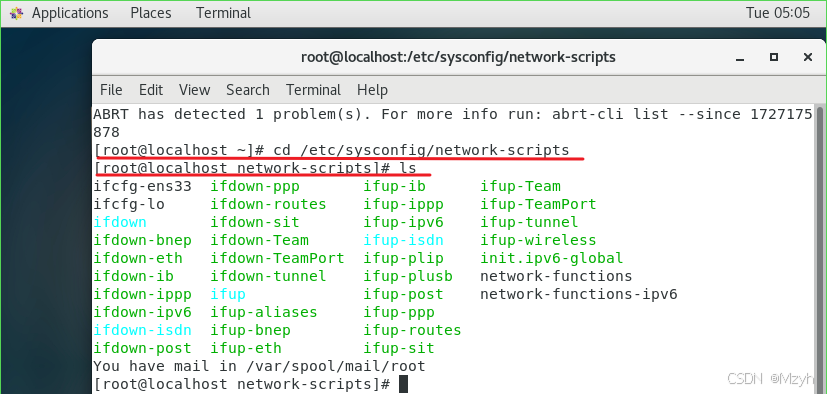Open the Terminal menu in window menubar

313,90
